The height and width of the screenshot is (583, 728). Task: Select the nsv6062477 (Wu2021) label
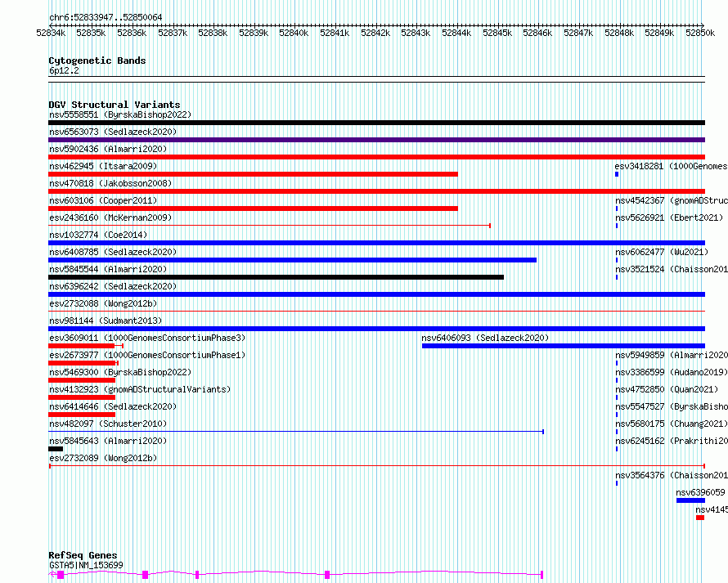(x=662, y=252)
